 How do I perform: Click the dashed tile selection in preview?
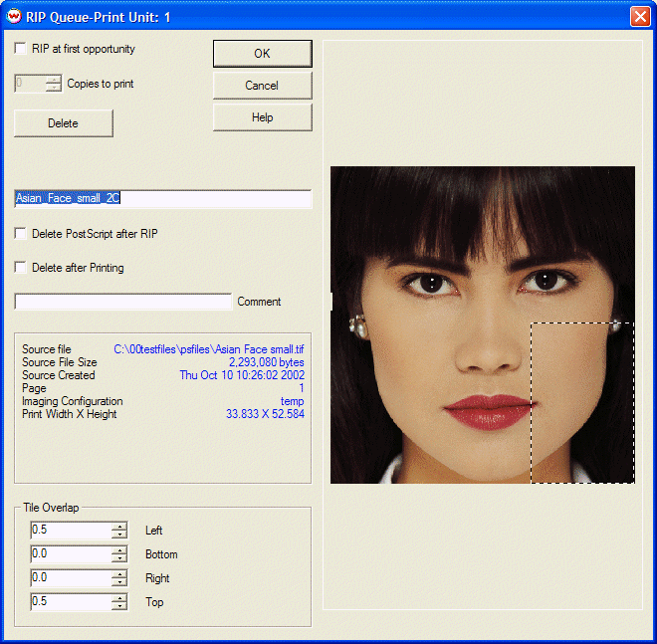pyautogui.click(x=581, y=402)
